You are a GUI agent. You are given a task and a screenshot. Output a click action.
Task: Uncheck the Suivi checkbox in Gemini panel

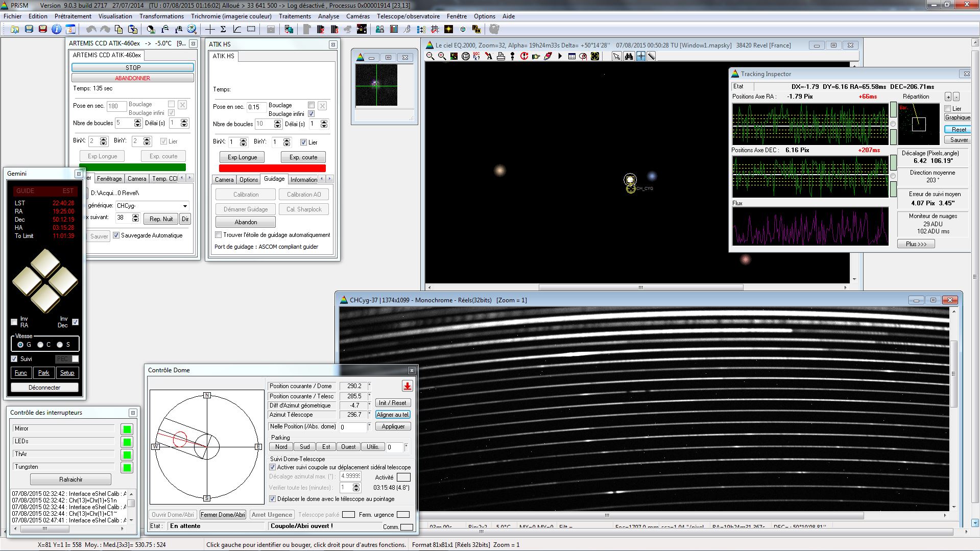point(14,359)
